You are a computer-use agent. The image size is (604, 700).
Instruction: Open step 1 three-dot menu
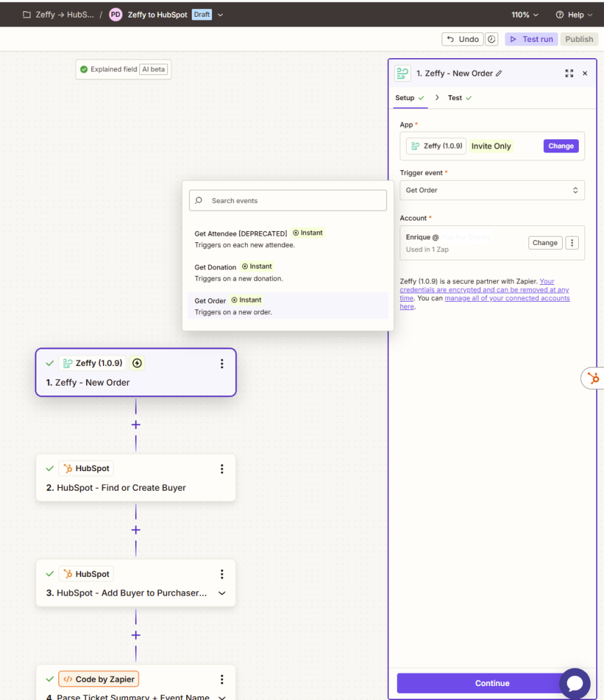pos(222,364)
